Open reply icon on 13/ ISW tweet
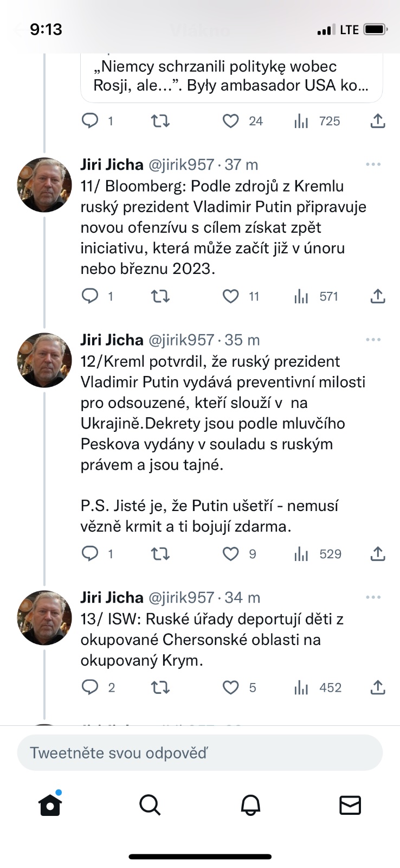The height and width of the screenshot is (868, 400). click(x=90, y=688)
